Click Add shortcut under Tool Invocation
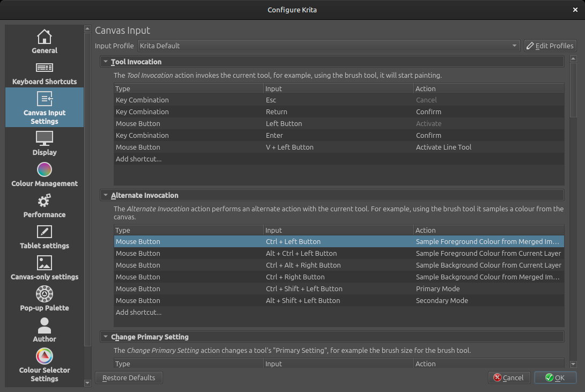585x392 pixels. (x=138, y=159)
